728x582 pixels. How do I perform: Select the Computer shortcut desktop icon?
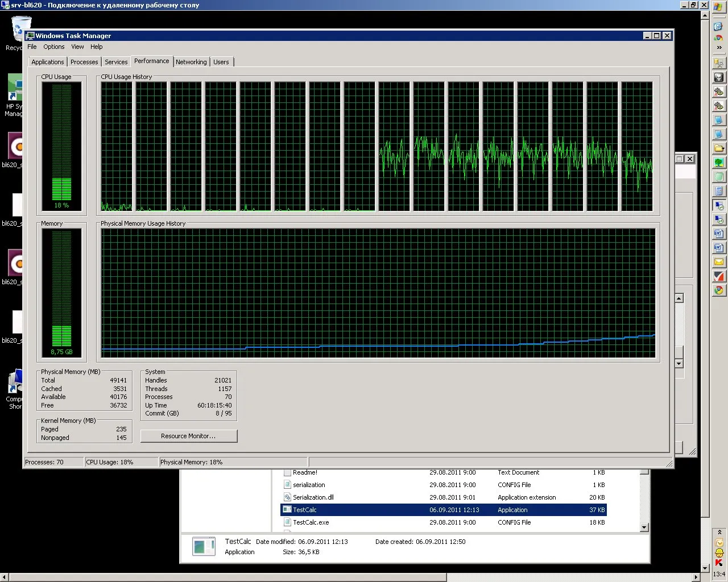tap(14, 389)
